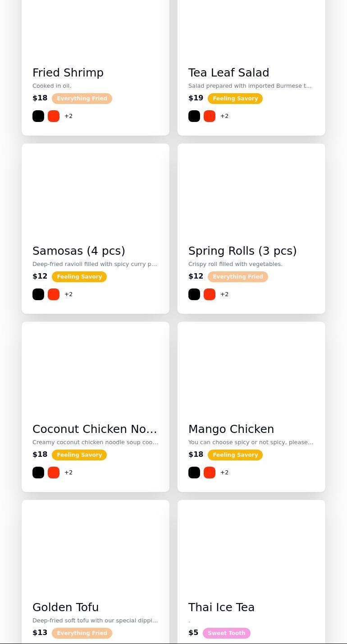Choose red swatch on Coconut Chicken Noodle card
This screenshot has width=347, height=644.
pyautogui.click(x=54, y=473)
